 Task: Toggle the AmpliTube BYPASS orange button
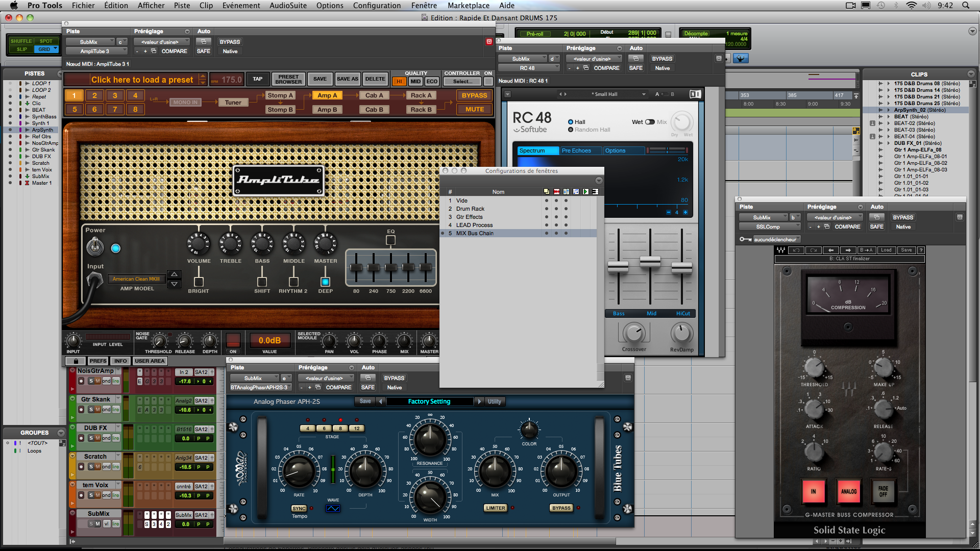coord(474,95)
